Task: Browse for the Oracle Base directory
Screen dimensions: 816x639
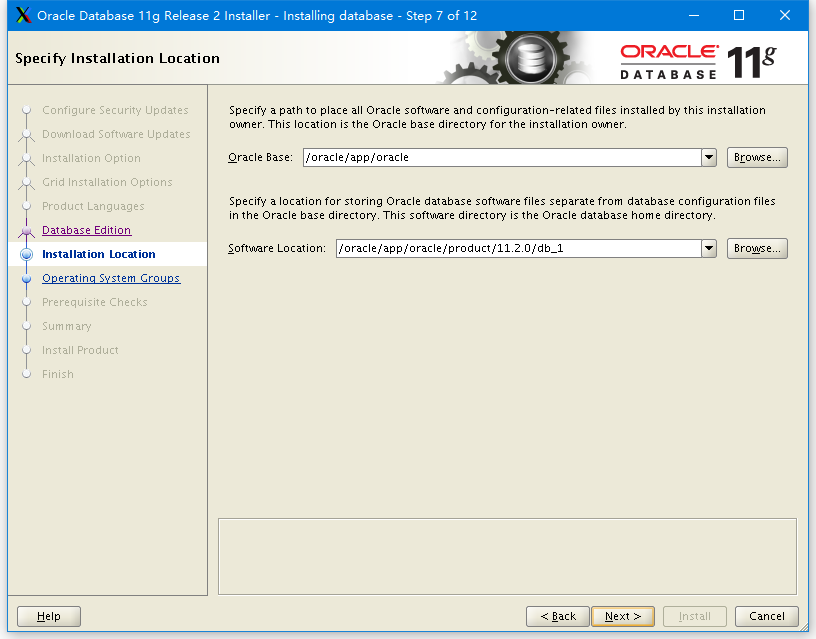Action: tap(757, 157)
